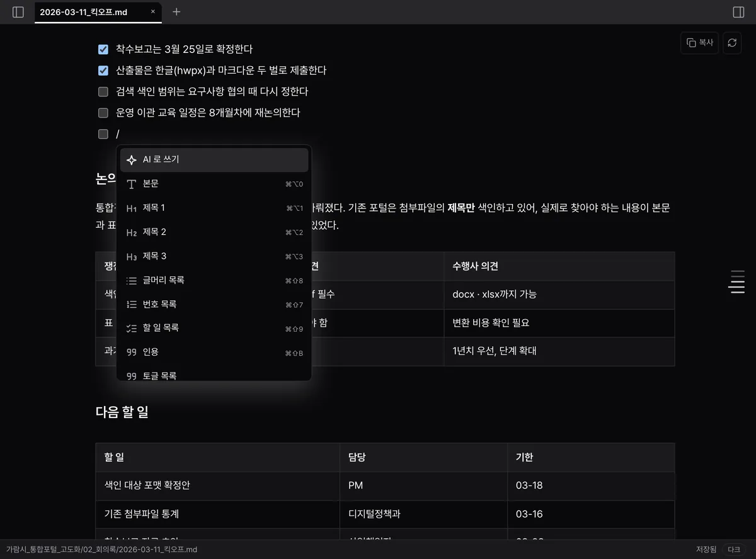756x559 pixels.
Task: Uncheck 산출물은 한글(hwpx) checkbox
Action: point(103,71)
